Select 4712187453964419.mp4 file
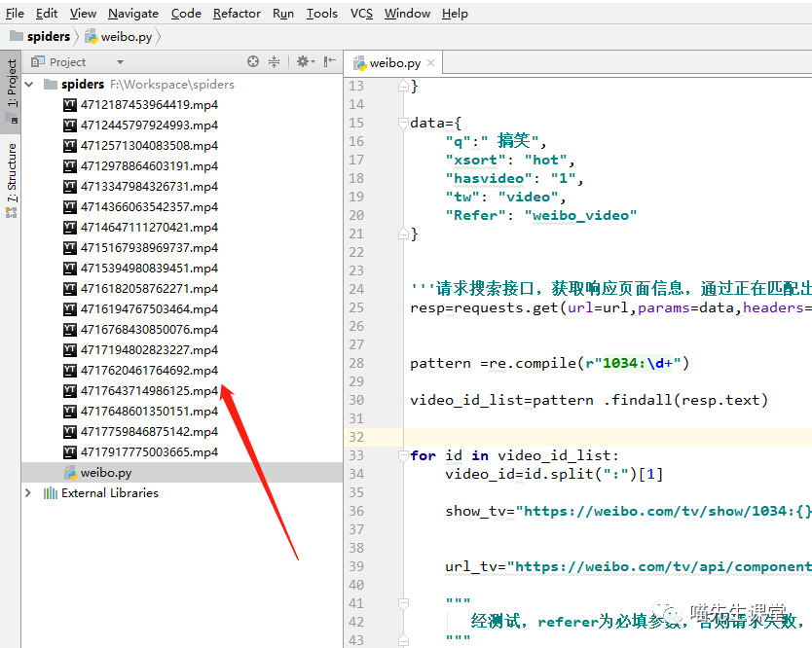 click(x=149, y=104)
